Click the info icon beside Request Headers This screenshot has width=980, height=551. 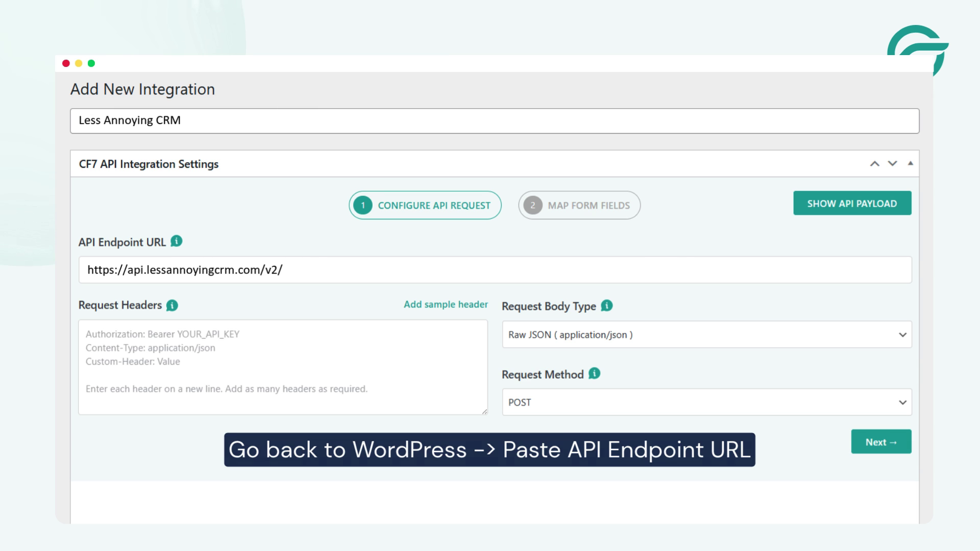(x=172, y=305)
